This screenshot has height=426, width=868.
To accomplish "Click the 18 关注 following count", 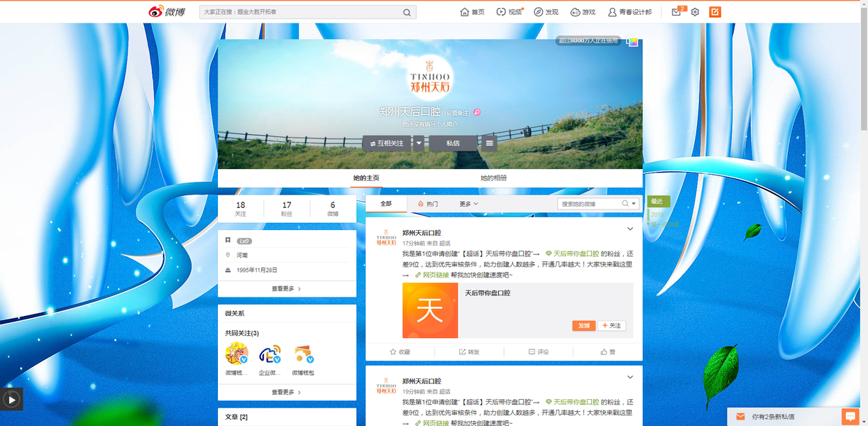I will [x=241, y=209].
